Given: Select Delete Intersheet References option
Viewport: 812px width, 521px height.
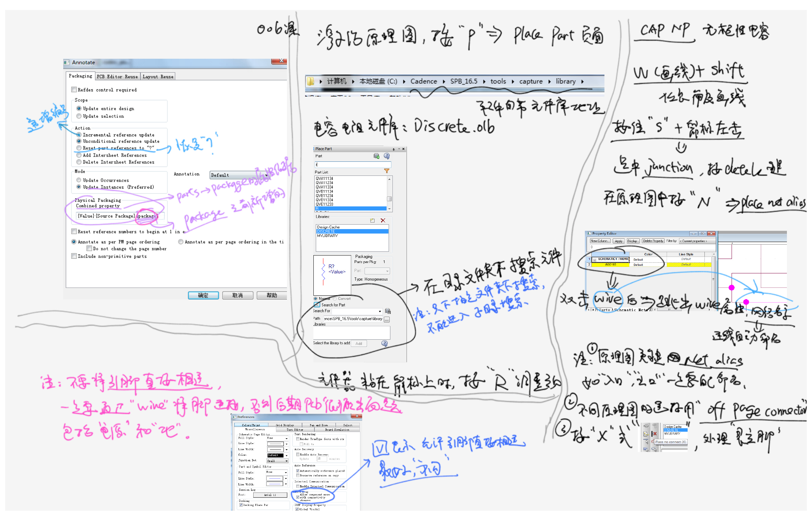Looking at the screenshot, I should [79, 162].
